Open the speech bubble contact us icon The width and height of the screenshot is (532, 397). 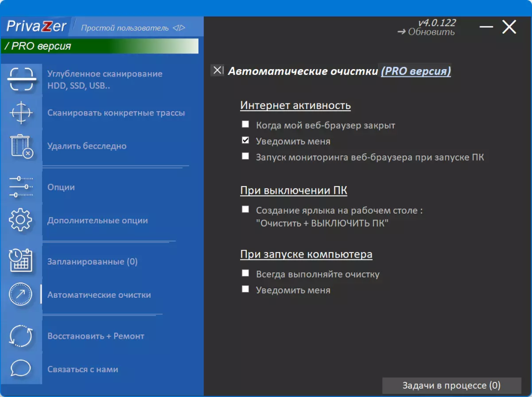pos(21,368)
